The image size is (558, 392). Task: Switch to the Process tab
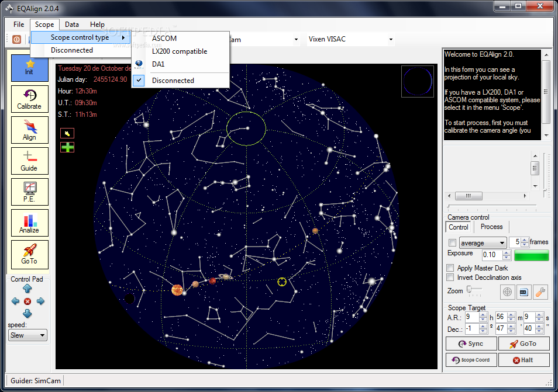[x=491, y=227]
